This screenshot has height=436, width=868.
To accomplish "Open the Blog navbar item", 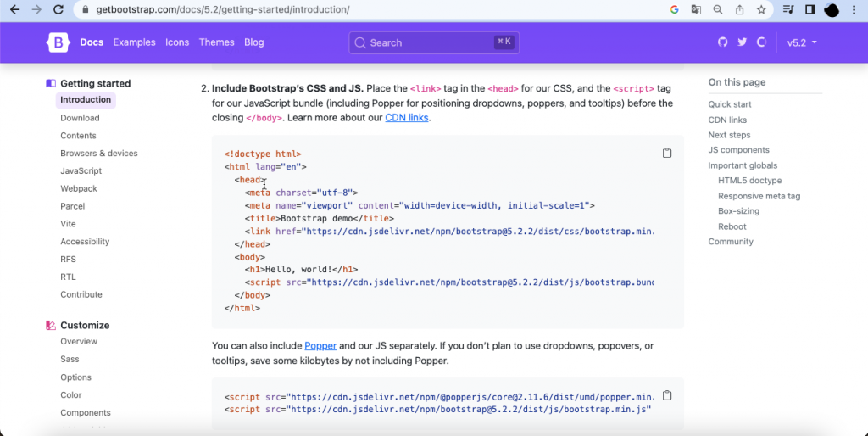I will 254,42.
